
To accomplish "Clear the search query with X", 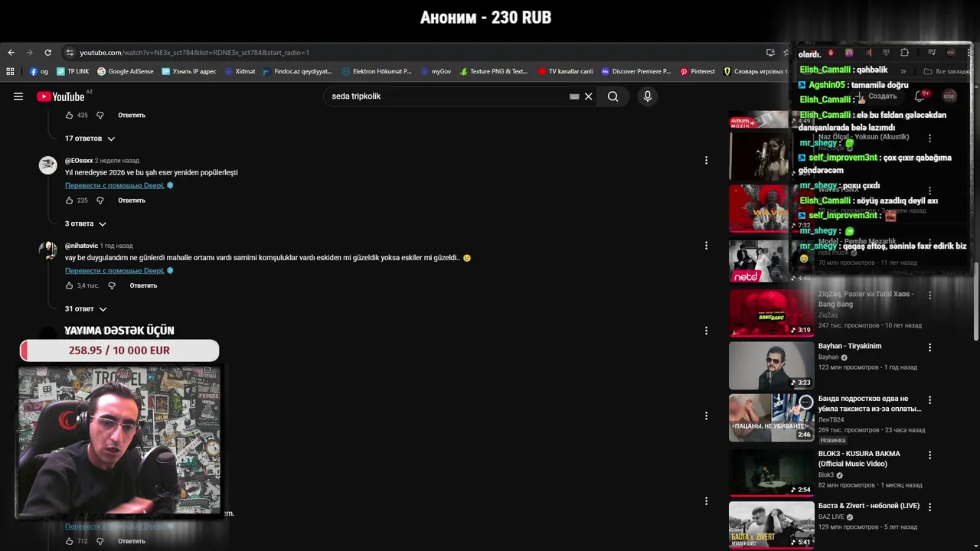I will pyautogui.click(x=589, y=96).
